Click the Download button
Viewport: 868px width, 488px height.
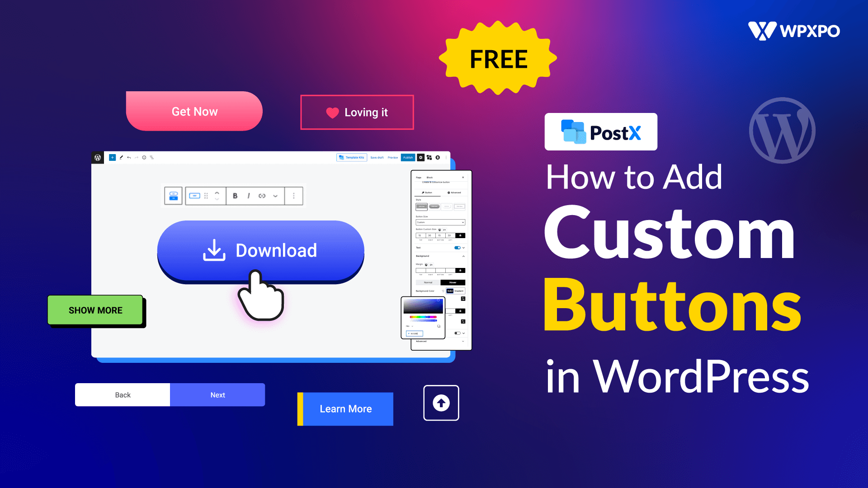point(260,250)
